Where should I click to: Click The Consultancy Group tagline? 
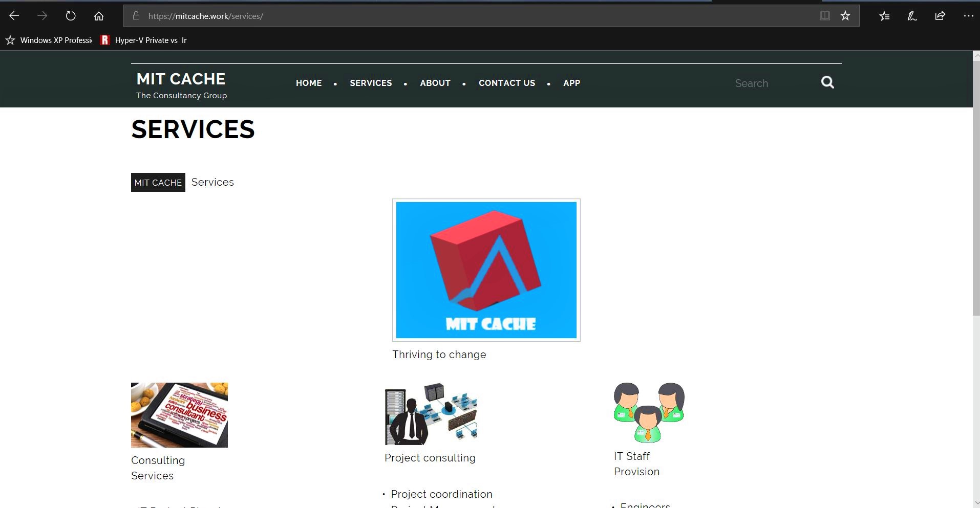pos(182,96)
